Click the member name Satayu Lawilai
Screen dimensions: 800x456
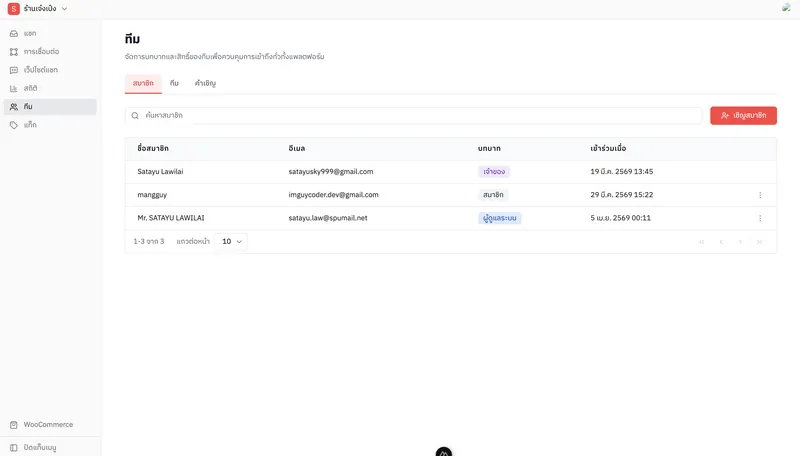coord(160,171)
